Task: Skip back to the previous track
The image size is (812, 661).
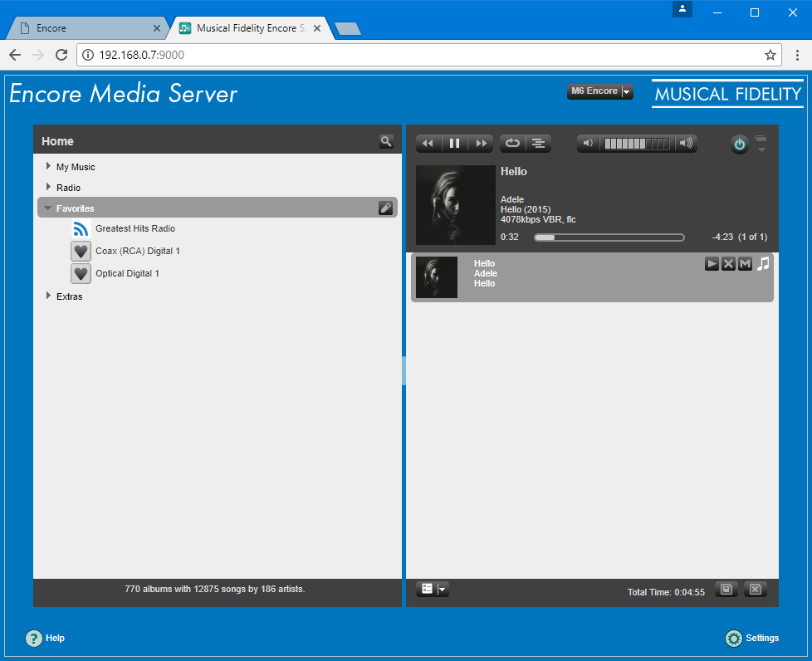Action: (428, 144)
